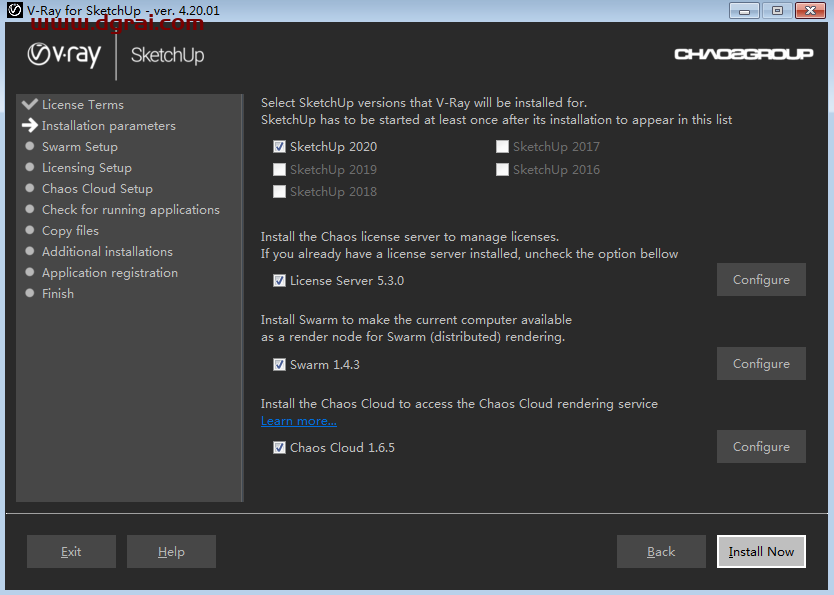Open Configure for License Server
The width and height of the screenshot is (834, 595).
[x=760, y=280]
